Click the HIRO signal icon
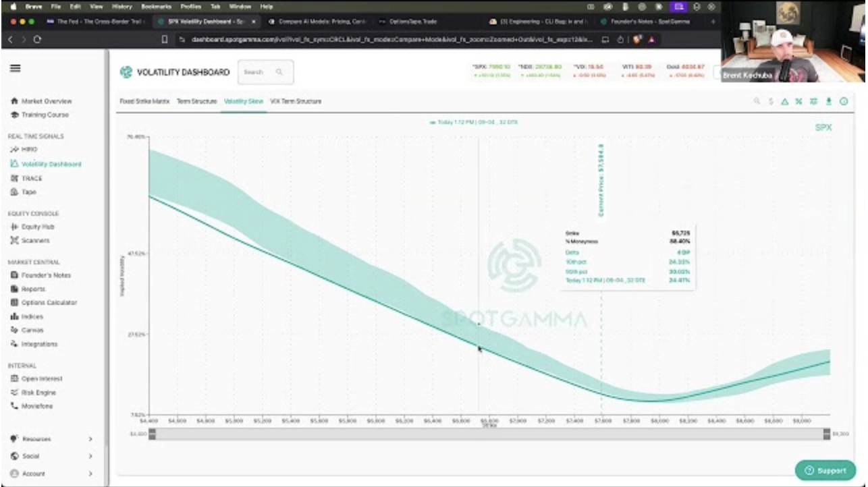 click(14, 150)
